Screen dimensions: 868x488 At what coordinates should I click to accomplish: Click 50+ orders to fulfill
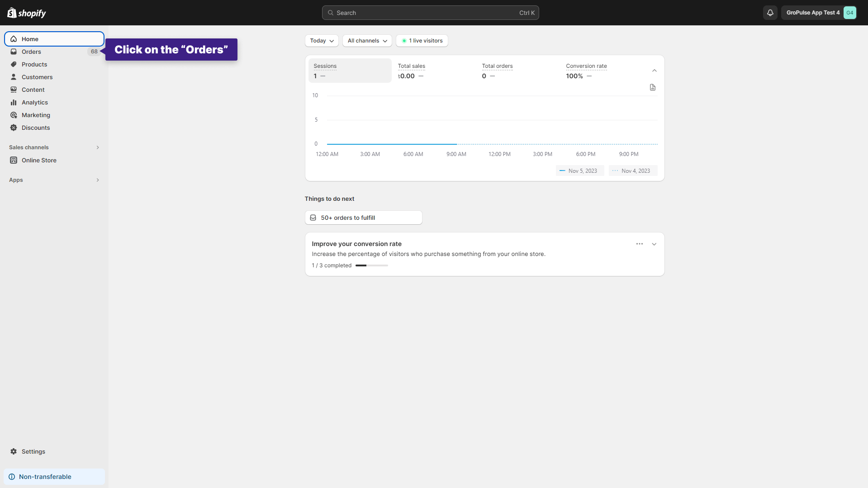coord(363,218)
